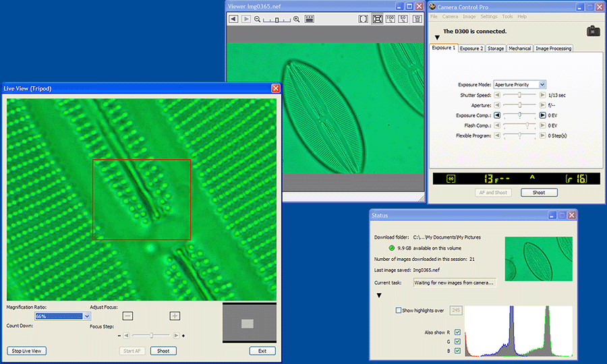The width and height of the screenshot is (607, 364).
Task: Switch to Exposure 1 tab
Action: pos(443,48)
